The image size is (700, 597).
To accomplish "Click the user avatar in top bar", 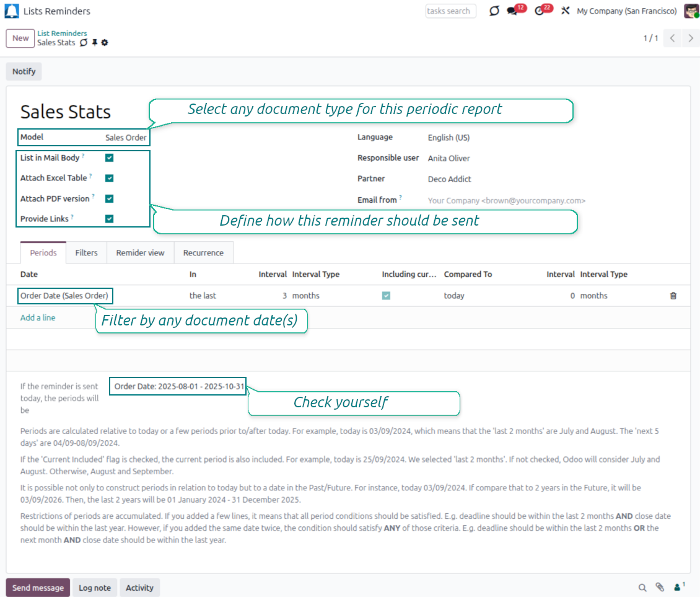I will click(691, 11).
